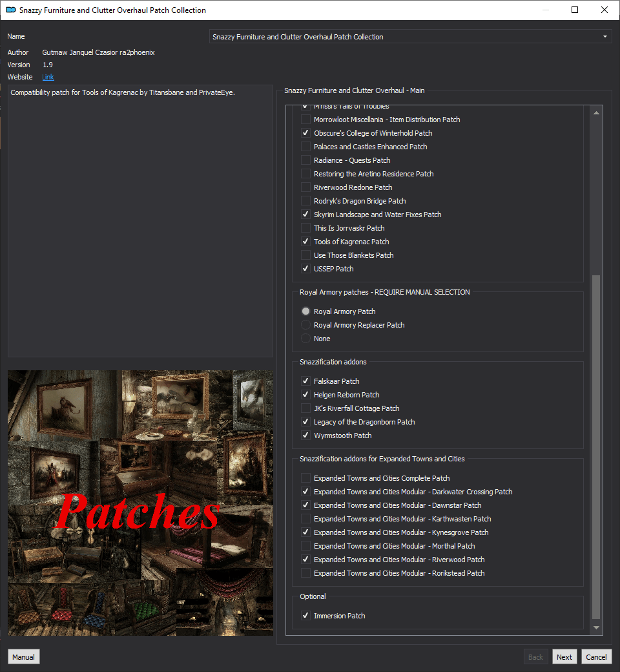The image size is (620, 672).
Task: Enable Riverwood Redone Patch
Action: 305,187
